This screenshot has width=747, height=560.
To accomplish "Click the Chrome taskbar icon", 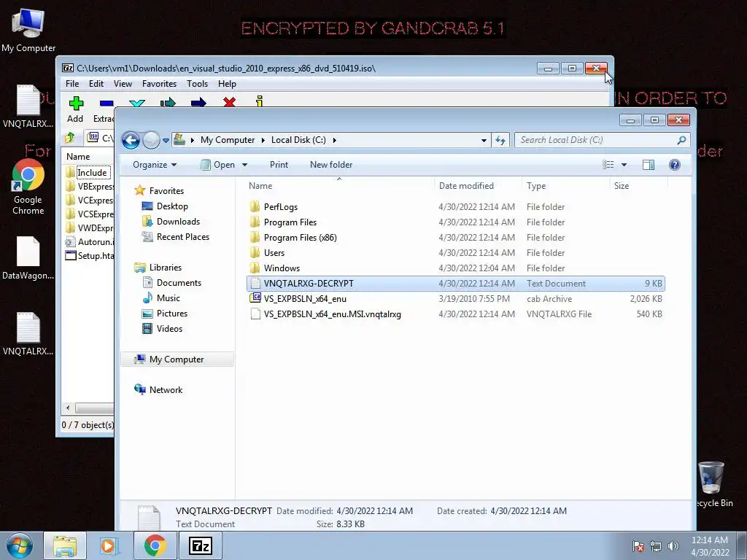I will pos(155,545).
